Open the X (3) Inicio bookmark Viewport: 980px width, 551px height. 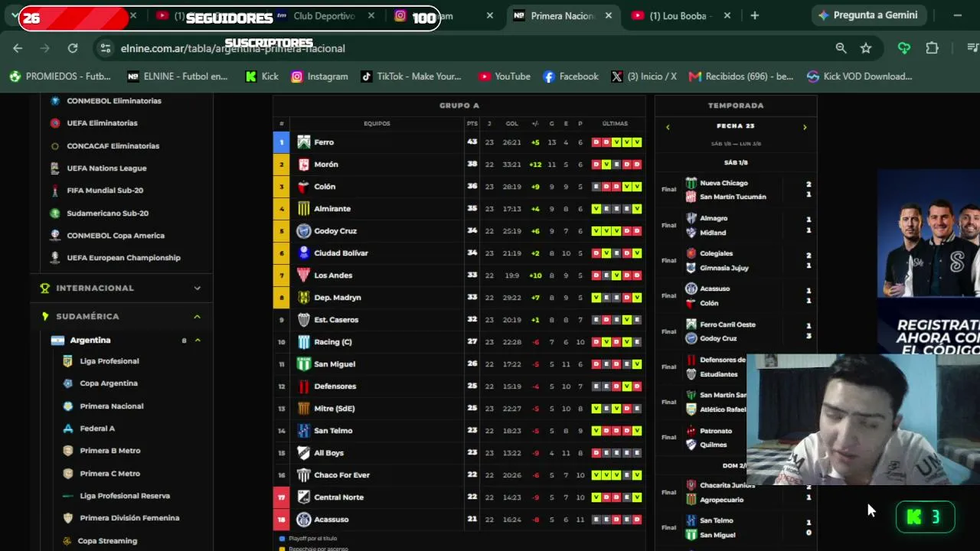(644, 77)
